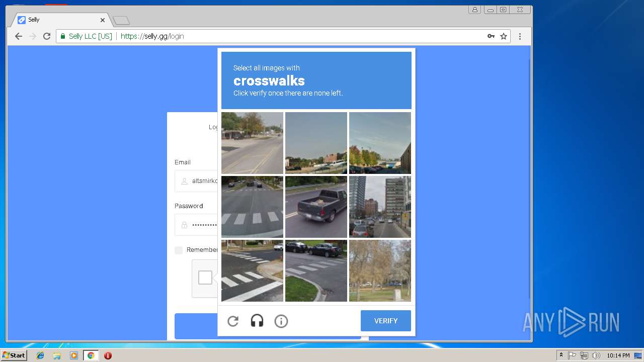Viewport: 644px width, 362px height.
Task: Click the Windows Start button
Action: (x=14, y=355)
